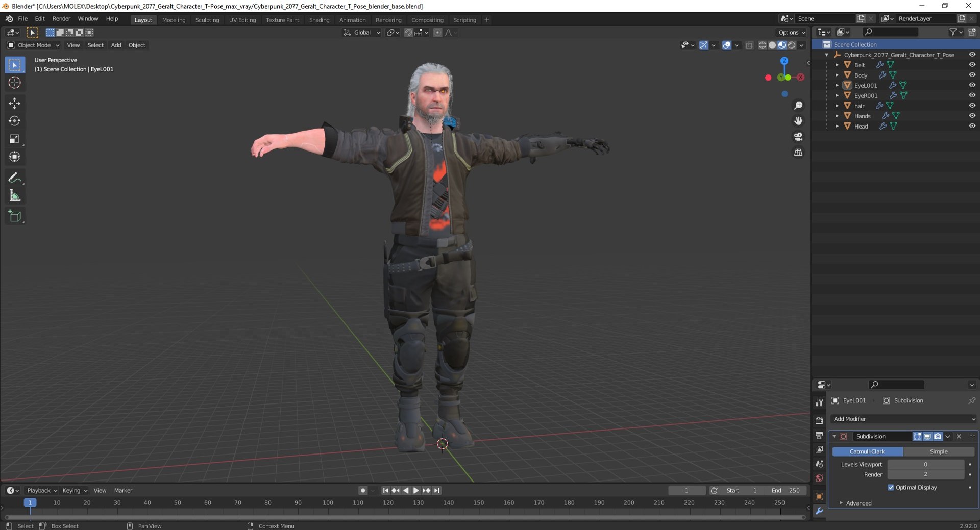Toggle auto keying record button
980x530 pixels.
point(363,491)
